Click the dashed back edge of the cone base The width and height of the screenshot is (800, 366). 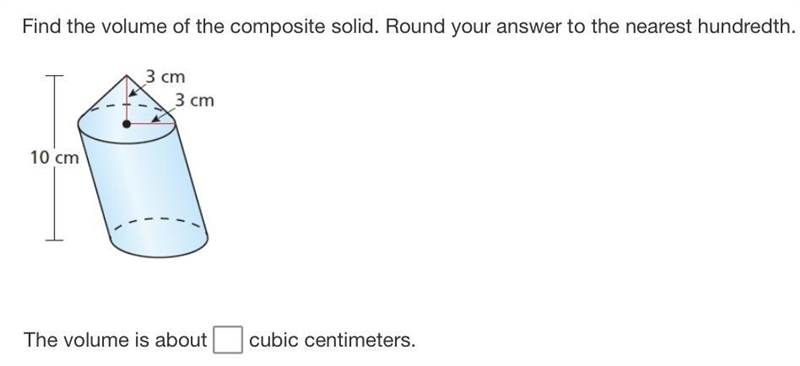click(129, 109)
